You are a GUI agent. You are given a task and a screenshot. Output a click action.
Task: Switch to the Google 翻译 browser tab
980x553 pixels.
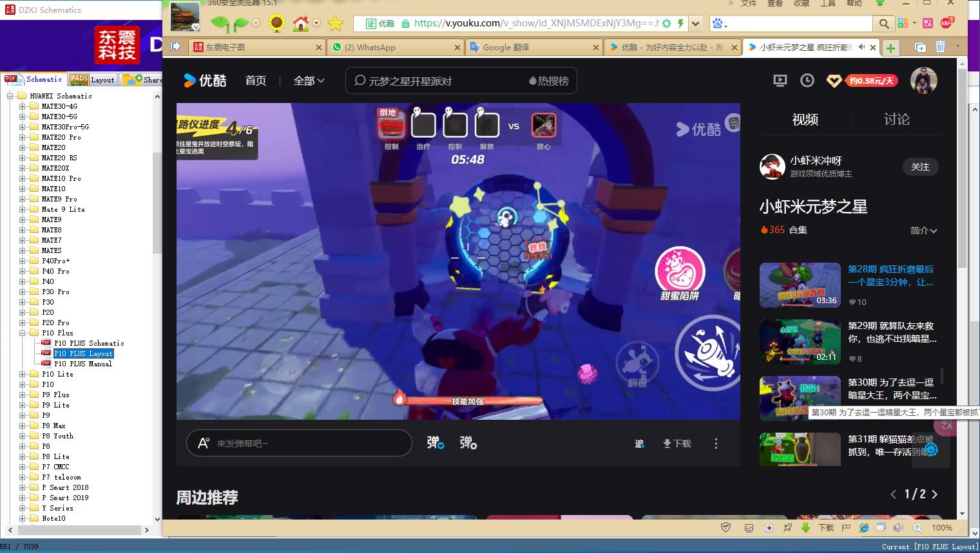[533, 47]
